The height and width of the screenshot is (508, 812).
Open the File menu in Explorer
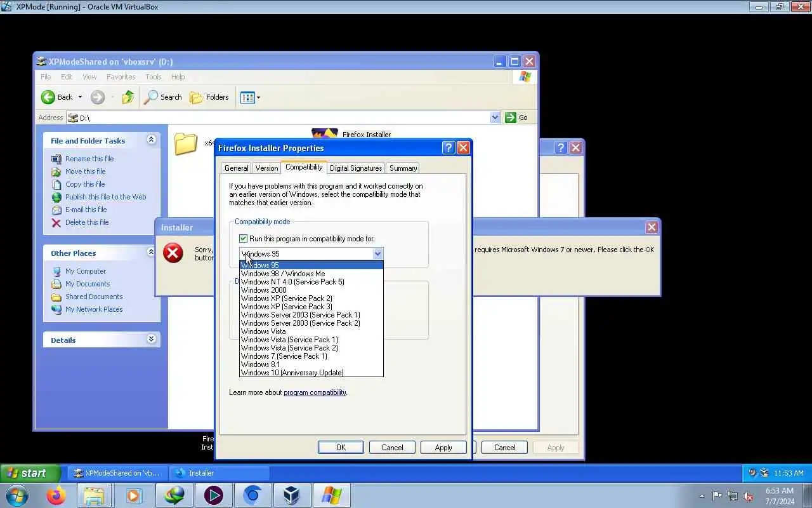46,77
